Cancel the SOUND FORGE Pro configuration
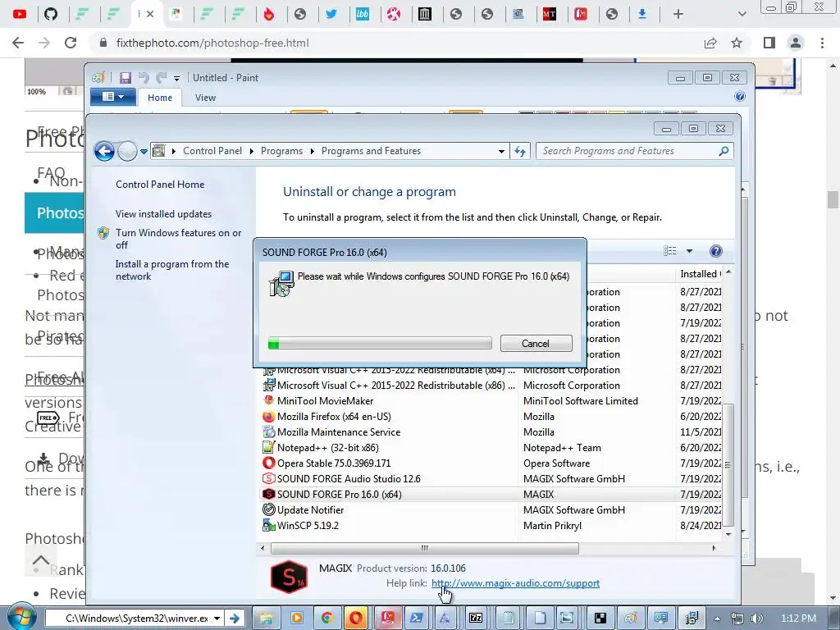The width and height of the screenshot is (840, 630). click(536, 344)
